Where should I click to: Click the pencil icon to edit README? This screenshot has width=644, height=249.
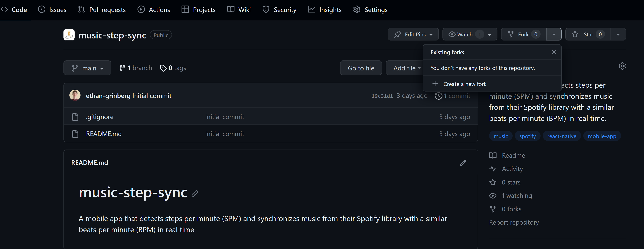(x=463, y=163)
